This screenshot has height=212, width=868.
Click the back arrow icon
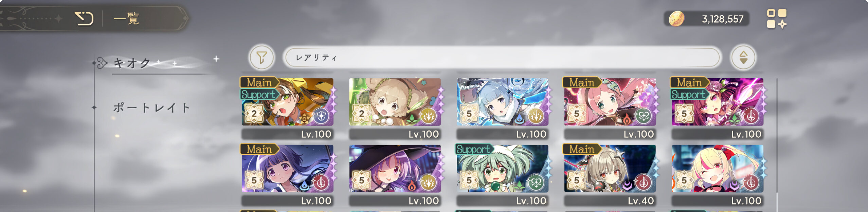(84, 18)
